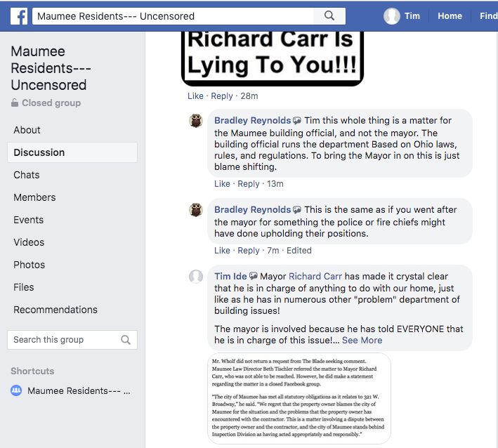Like Bradley's comment about building official

[223, 184]
